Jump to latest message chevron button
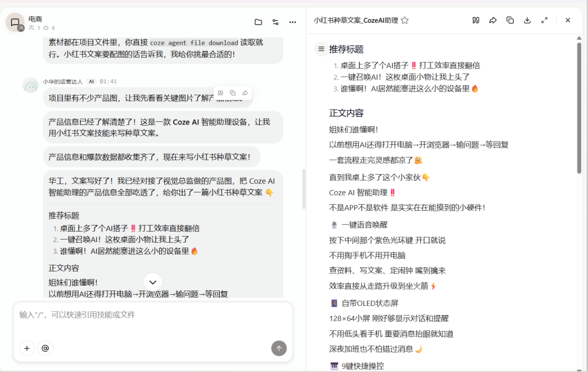Viewport: 588px width, 372px height. 153,282
